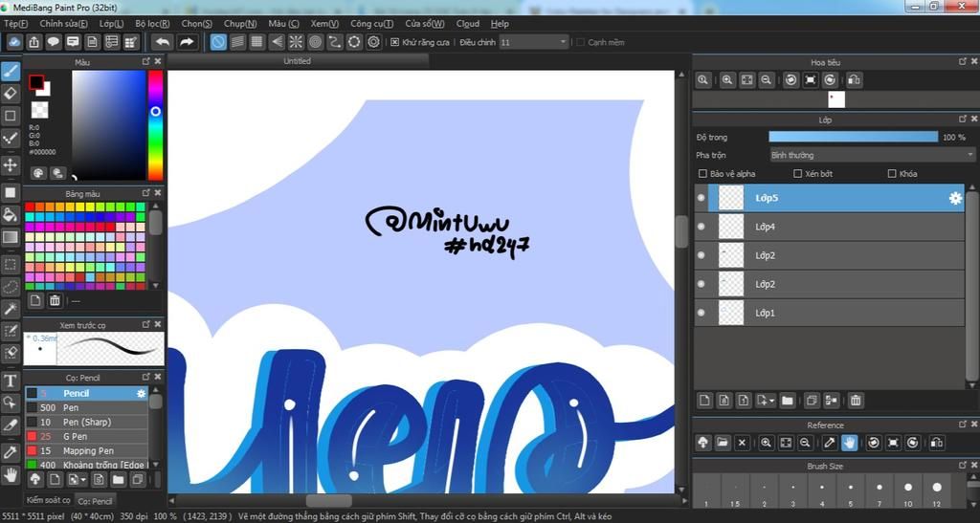Viewport: 980px width, 523px height.
Task: Hide the Lớp5 layer
Action: point(702,198)
